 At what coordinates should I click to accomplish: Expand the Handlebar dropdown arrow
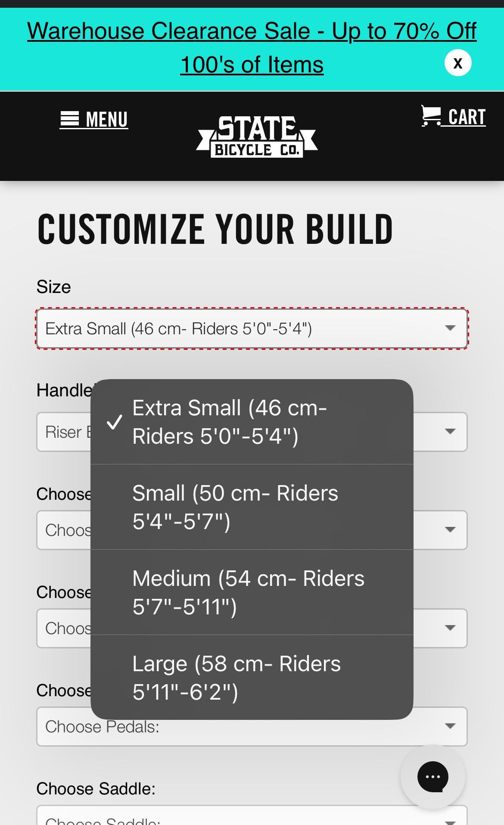pyautogui.click(x=450, y=432)
